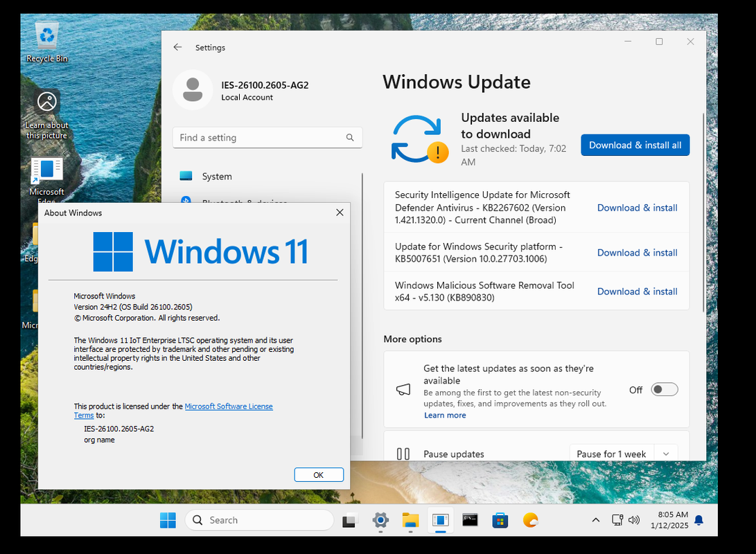
Task: Click the megaphone icon for latest updates
Action: [x=403, y=389]
